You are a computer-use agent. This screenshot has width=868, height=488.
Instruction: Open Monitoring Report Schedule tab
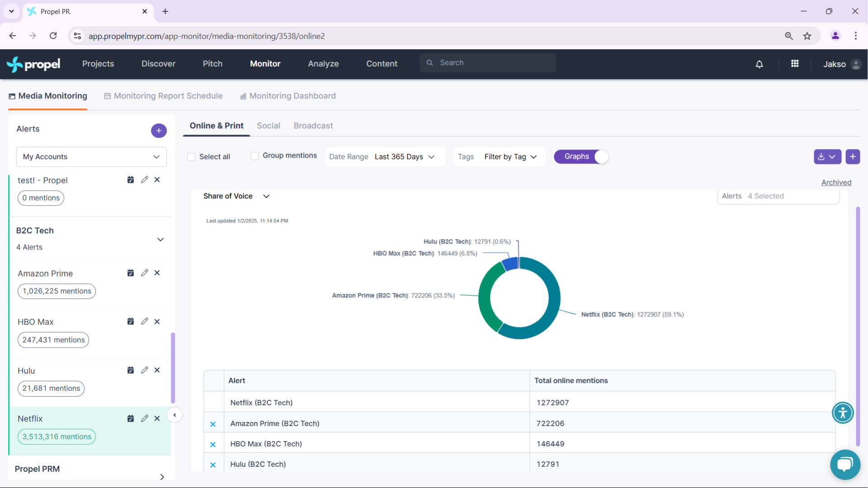(163, 96)
